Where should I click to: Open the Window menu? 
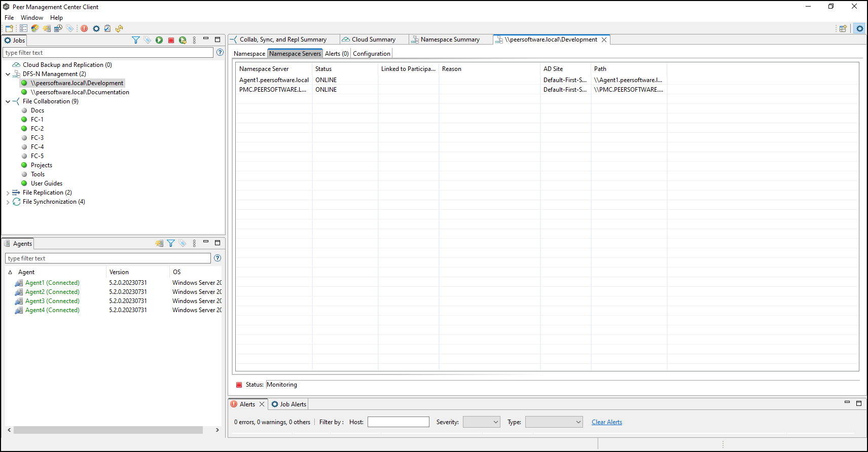[32, 18]
